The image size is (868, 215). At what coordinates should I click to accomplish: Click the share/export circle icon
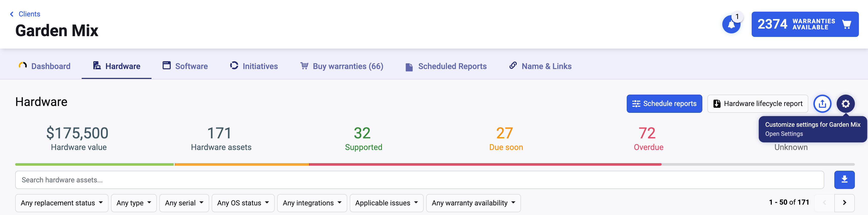coord(822,103)
